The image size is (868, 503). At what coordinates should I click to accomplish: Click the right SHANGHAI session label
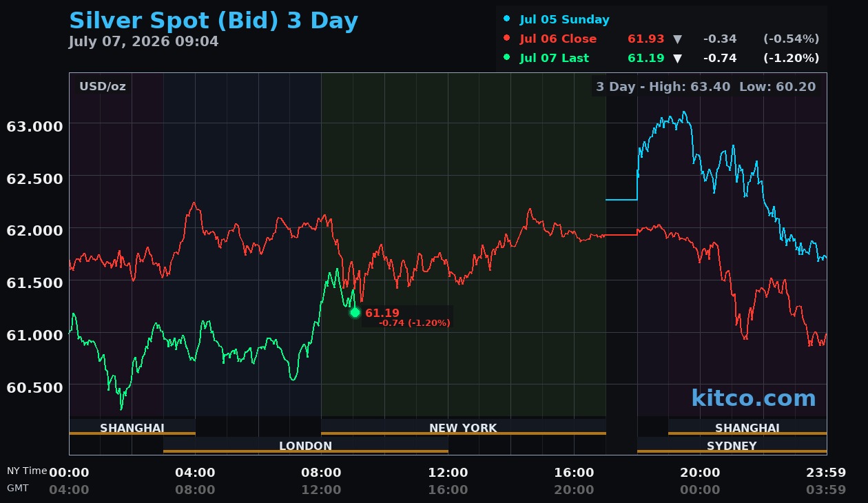click(x=747, y=427)
